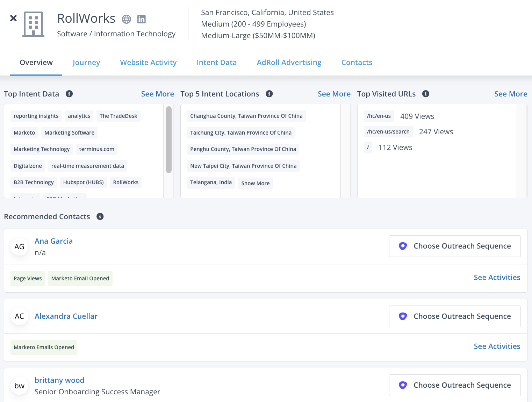Close the RollWorks account panel

[x=13, y=18]
